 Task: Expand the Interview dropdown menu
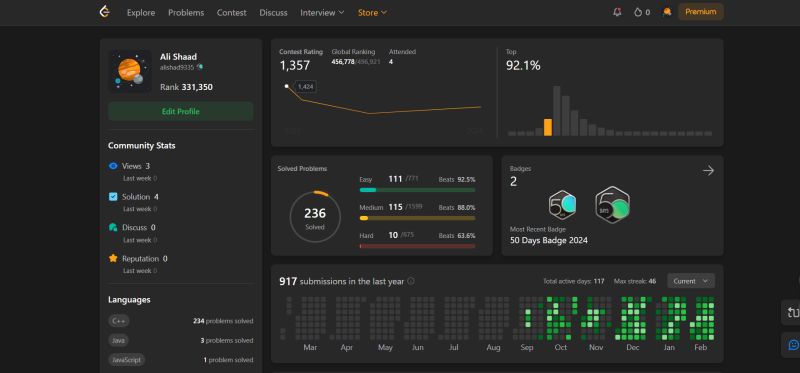click(322, 12)
